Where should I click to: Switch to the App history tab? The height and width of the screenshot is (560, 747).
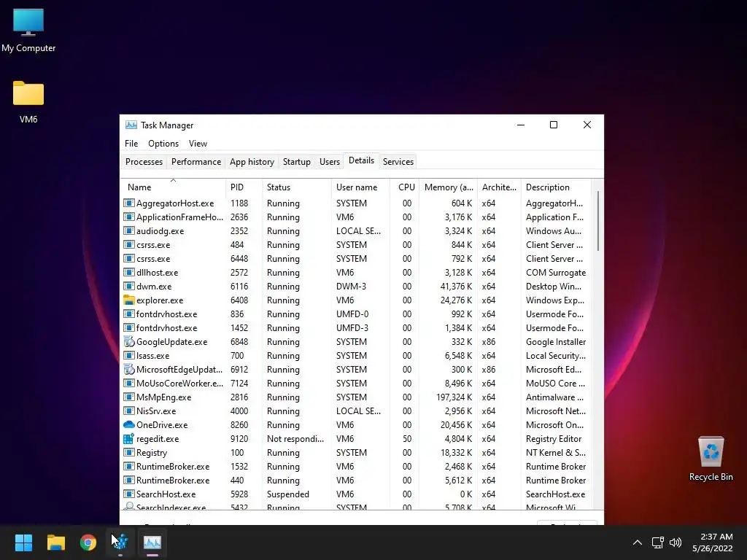[x=252, y=161]
